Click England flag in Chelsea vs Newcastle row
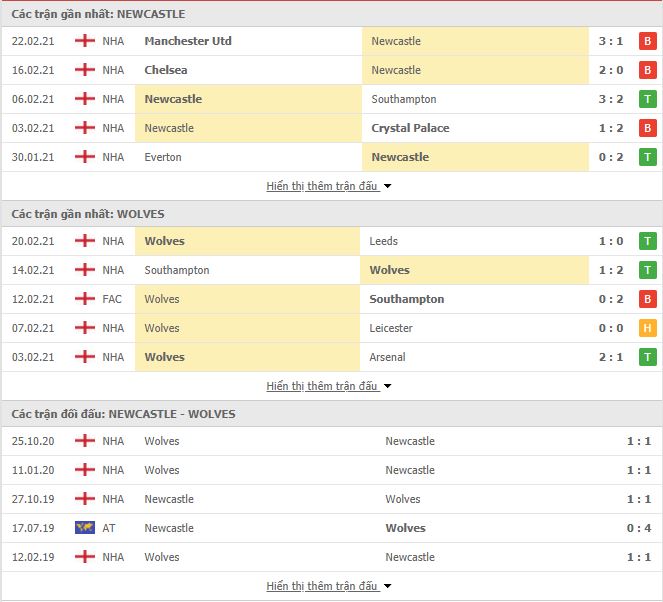The height and width of the screenshot is (602, 663). [85, 70]
